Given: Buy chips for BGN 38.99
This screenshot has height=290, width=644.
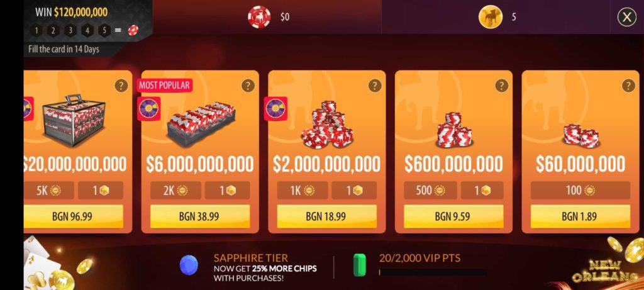Looking at the screenshot, I should pyautogui.click(x=200, y=216).
